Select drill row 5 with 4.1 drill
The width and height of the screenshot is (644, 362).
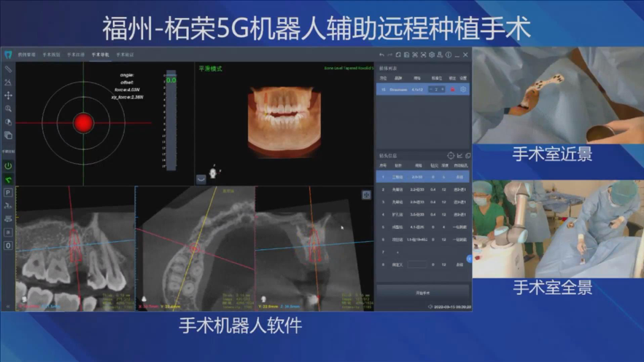pyautogui.click(x=422, y=227)
